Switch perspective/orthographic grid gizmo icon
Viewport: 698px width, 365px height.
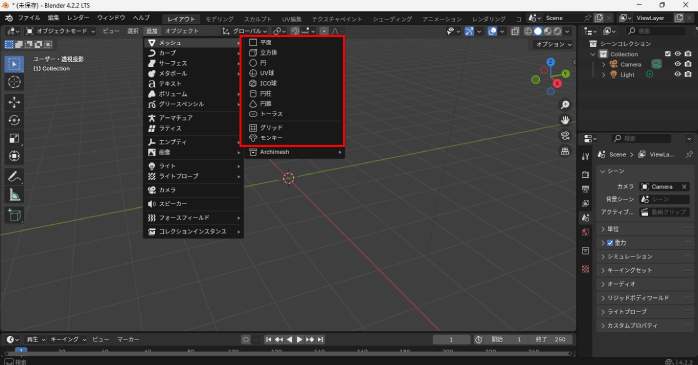[x=565, y=151]
